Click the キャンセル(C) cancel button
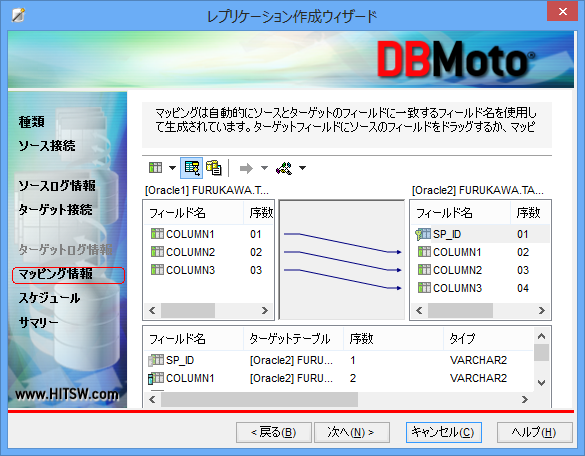The image size is (585, 456). (444, 432)
